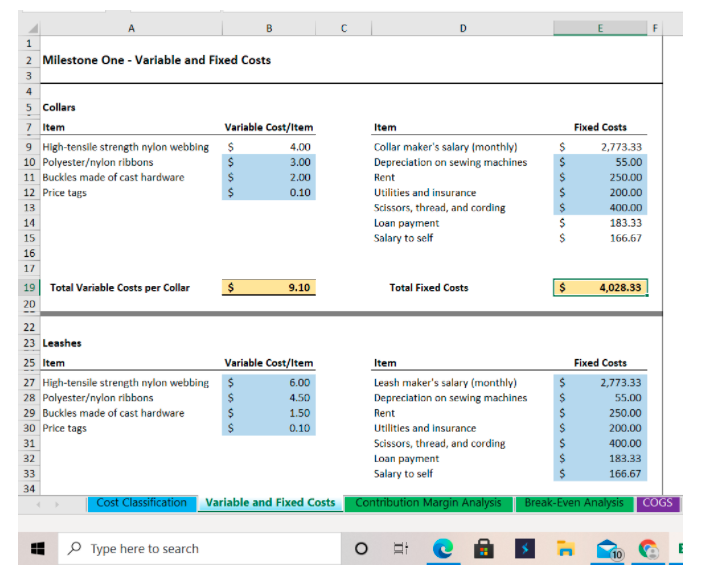The width and height of the screenshot is (727, 569).
Task: Click row 10 Polyester/nylon ribbons label
Action: coord(98,162)
